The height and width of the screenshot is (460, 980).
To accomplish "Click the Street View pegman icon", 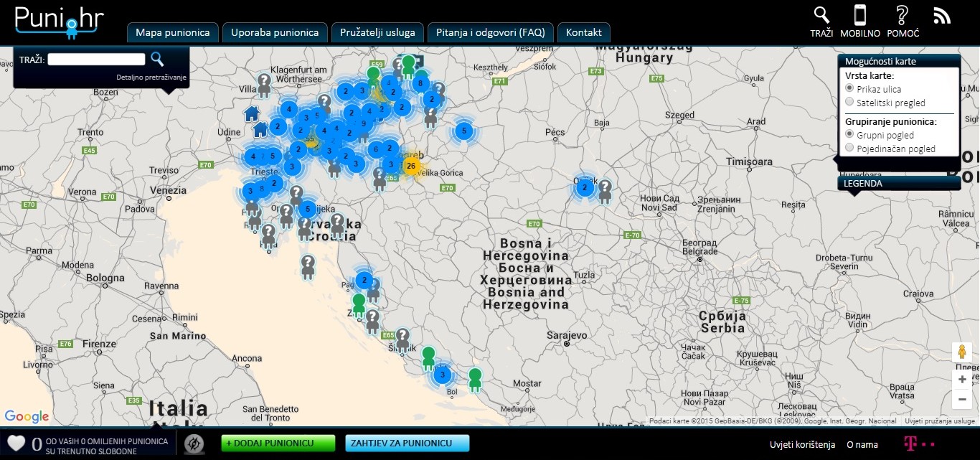I will tap(962, 352).
